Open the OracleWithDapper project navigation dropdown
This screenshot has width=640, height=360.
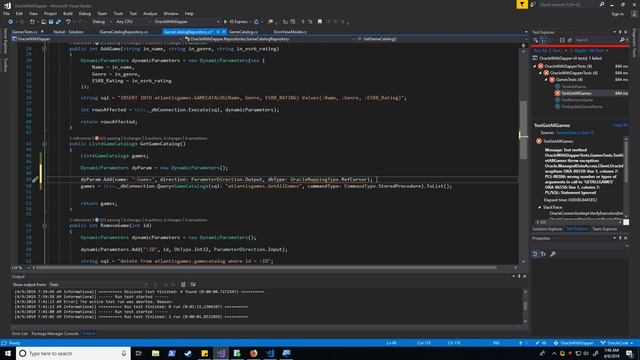coord(97,39)
